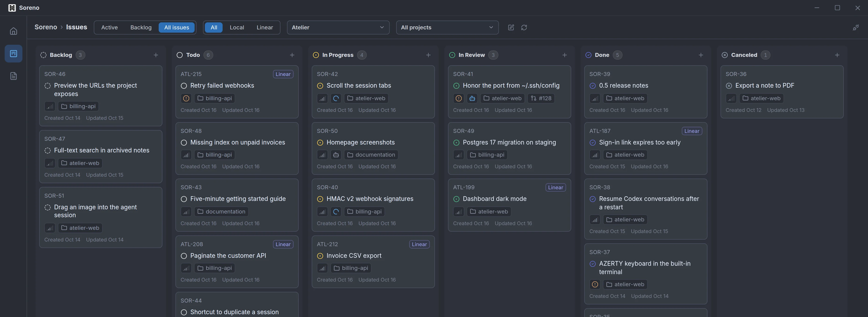
Task: Toggle status circle of Export a note to PDF
Action: pyautogui.click(x=729, y=86)
